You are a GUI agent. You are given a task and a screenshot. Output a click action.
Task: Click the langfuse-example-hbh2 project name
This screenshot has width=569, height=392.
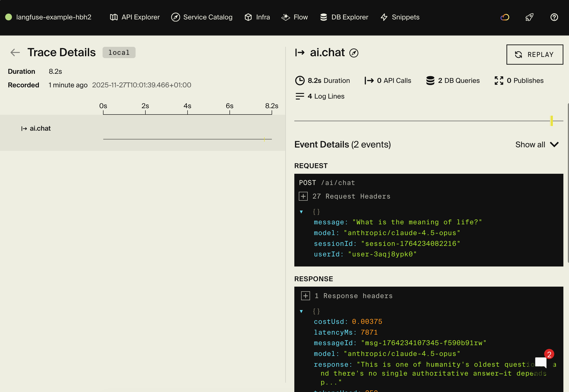[x=54, y=17]
